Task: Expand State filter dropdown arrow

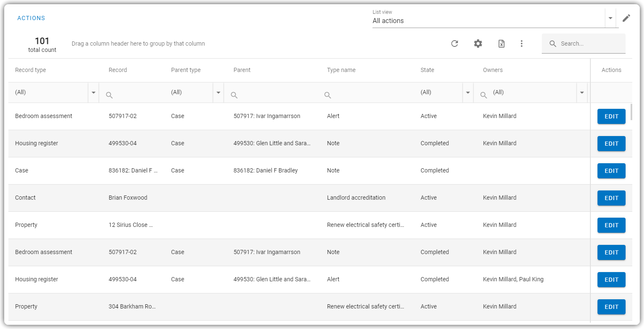Action: (x=468, y=93)
